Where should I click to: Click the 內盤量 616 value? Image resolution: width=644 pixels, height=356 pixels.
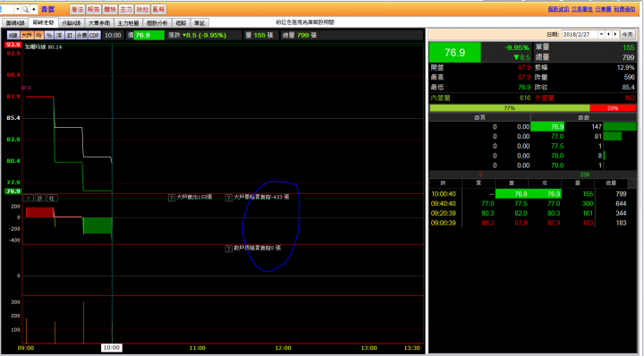point(525,97)
